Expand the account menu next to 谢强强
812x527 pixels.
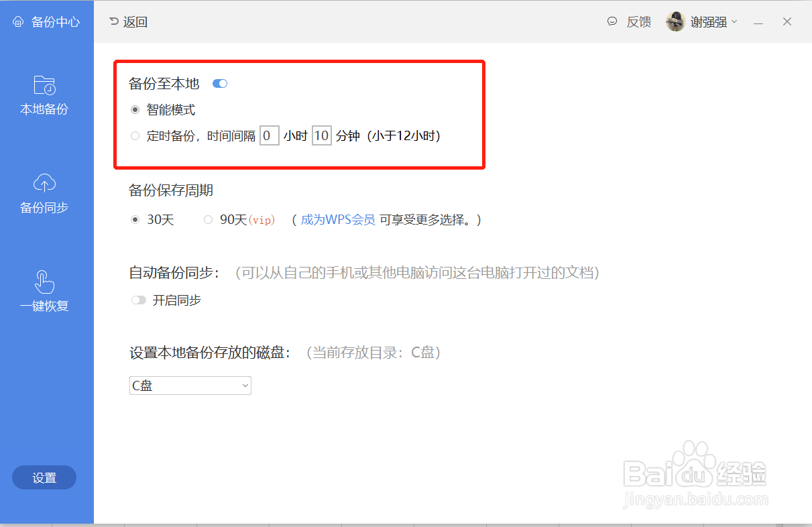(732, 21)
